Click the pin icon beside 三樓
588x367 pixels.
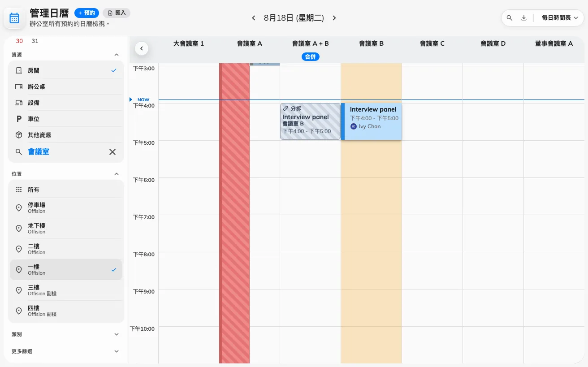pyautogui.click(x=19, y=290)
